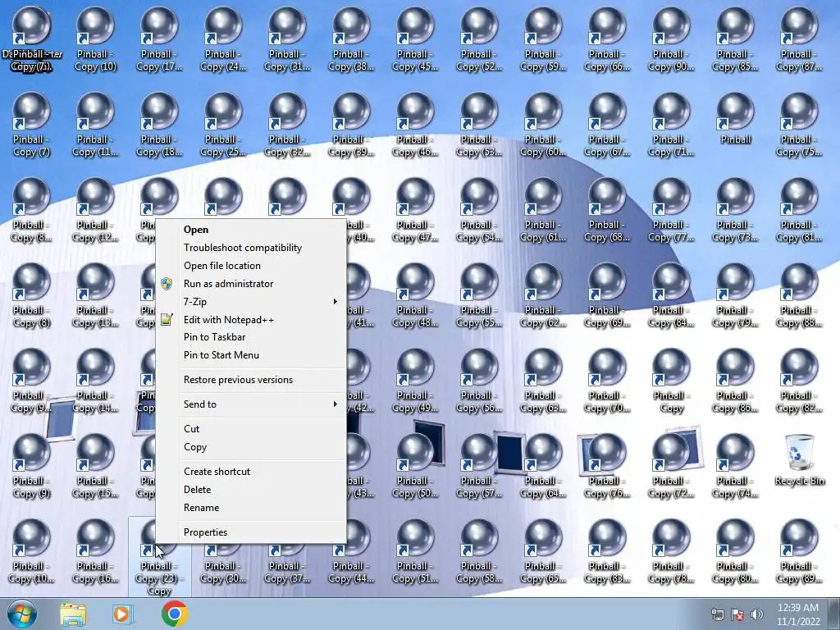Select the Pinball - Copy (46... shortcut
This screenshot has height=630, width=840.
coord(415,125)
